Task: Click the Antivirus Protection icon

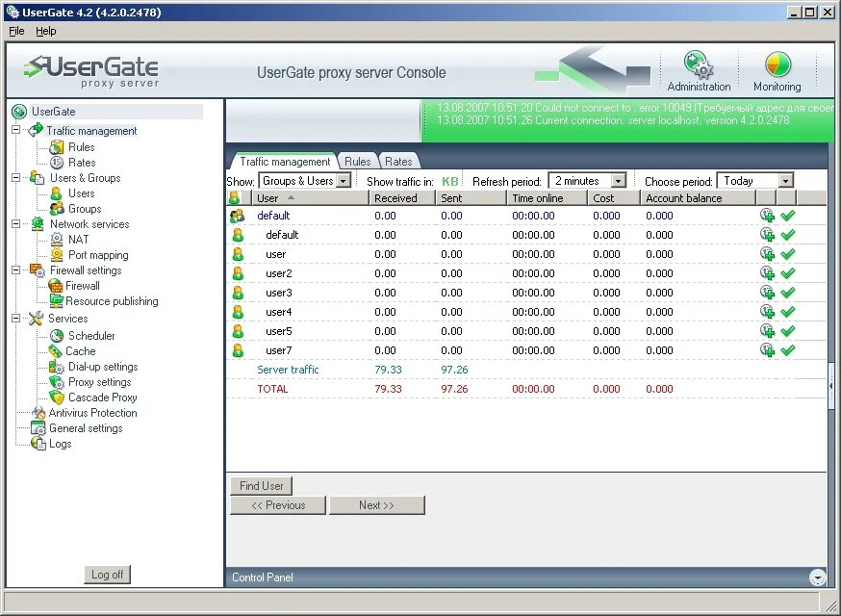Action: pos(38,413)
